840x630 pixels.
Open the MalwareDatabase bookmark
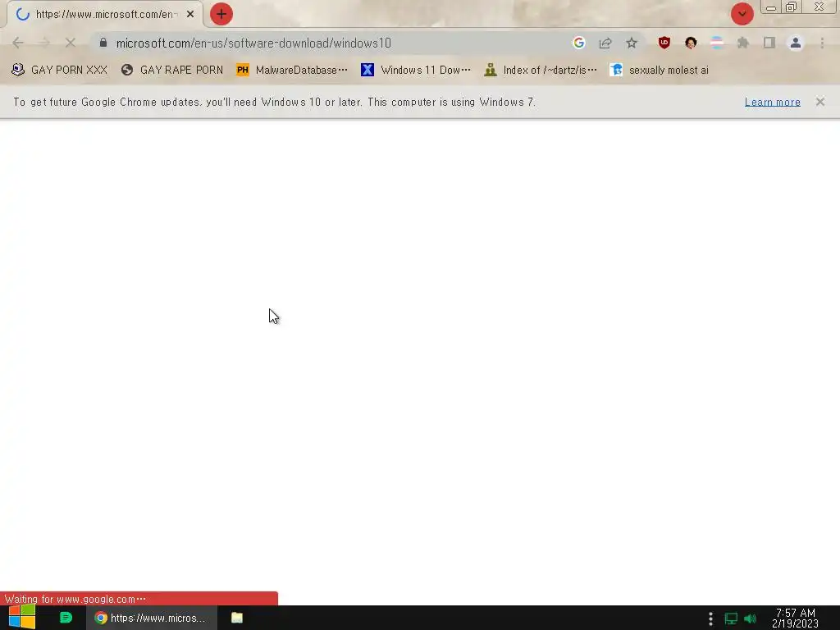(292, 71)
